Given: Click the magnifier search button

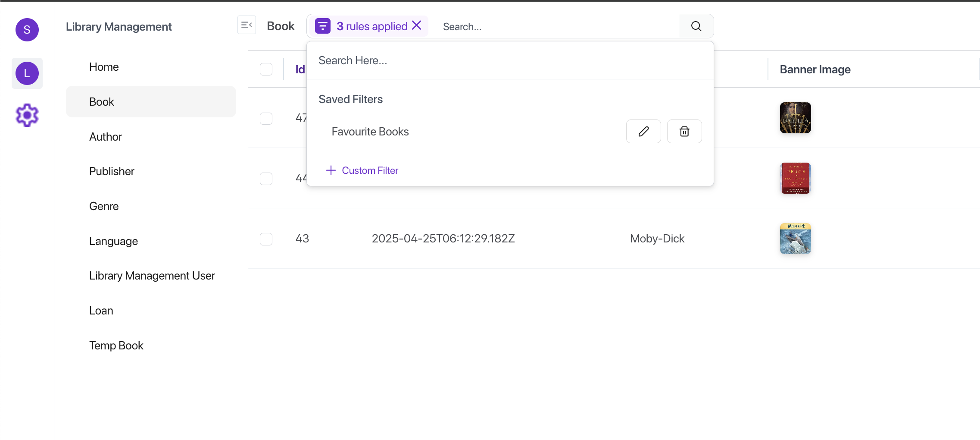Looking at the screenshot, I should 696,26.
